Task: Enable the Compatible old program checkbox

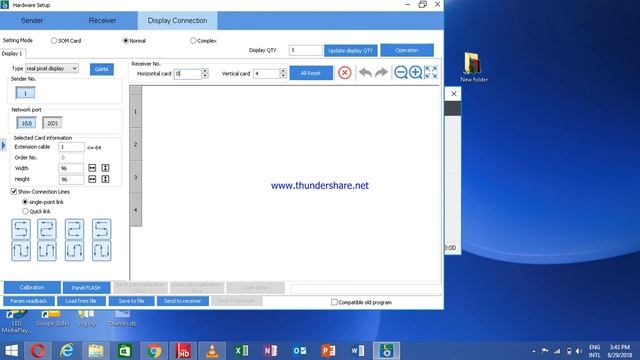Action: click(334, 302)
